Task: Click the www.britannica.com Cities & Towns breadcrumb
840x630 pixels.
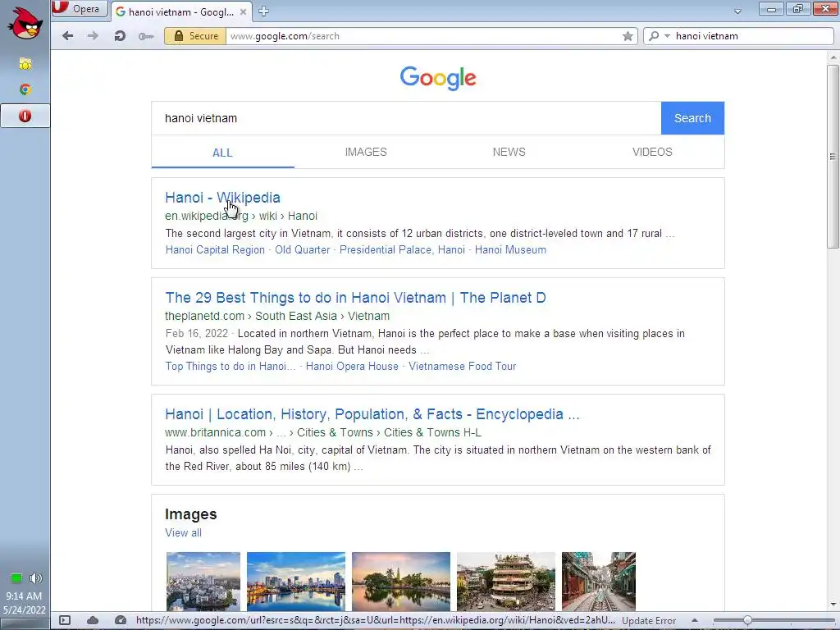Action: pyautogui.click(x=323, y=432)
